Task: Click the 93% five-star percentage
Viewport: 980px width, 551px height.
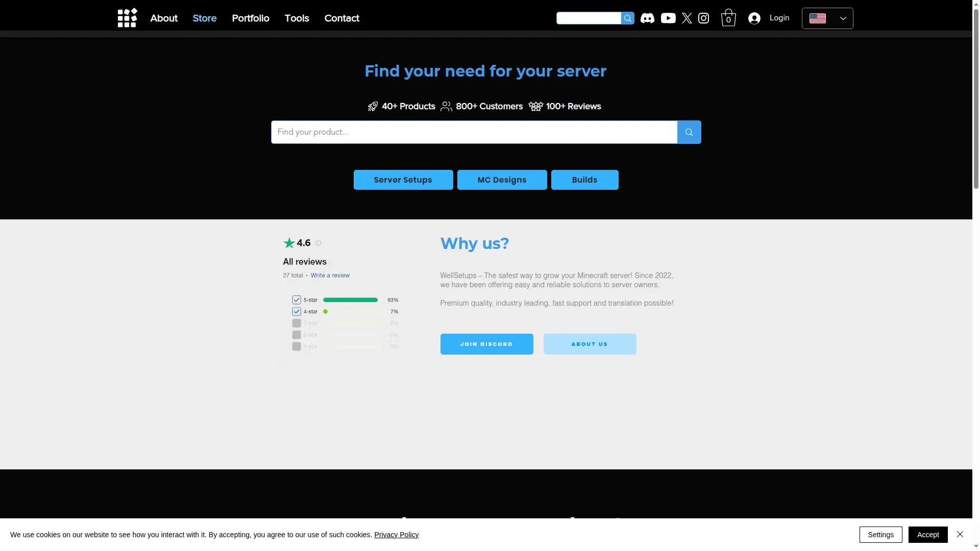Action: (x=393, y=300)
